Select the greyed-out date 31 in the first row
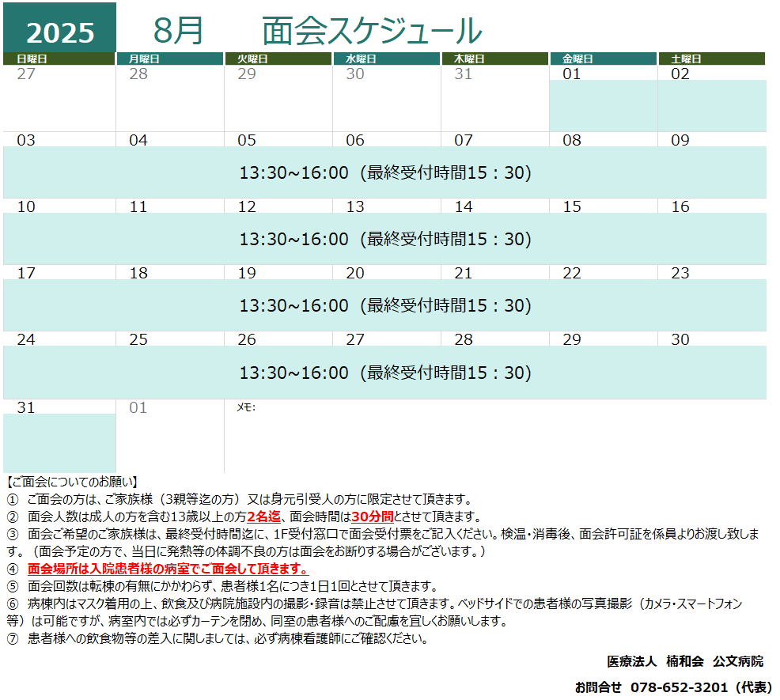 [x=464, y=74]
